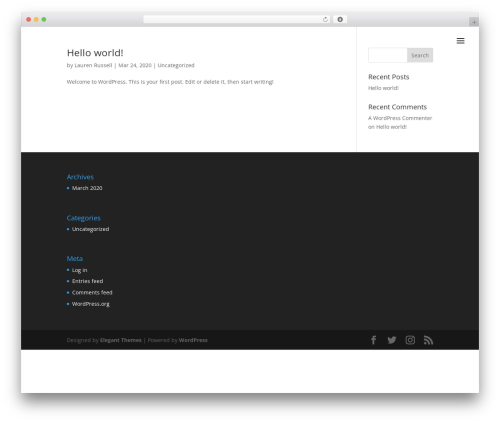
Task: Focus the sidebar search input field
Action: point(388,55)
